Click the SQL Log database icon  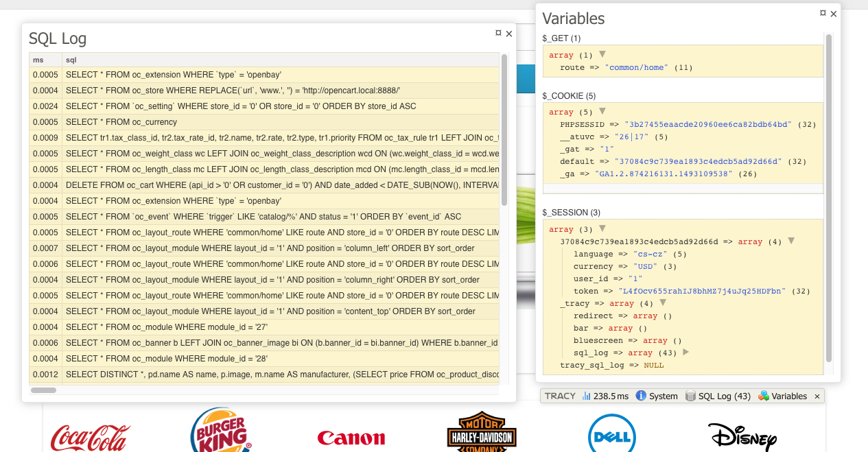pos(690,396)
